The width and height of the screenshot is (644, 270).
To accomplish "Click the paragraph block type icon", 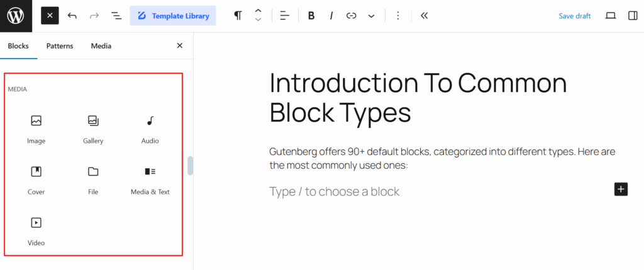I will pyautogui.click(x=238, y=16).
